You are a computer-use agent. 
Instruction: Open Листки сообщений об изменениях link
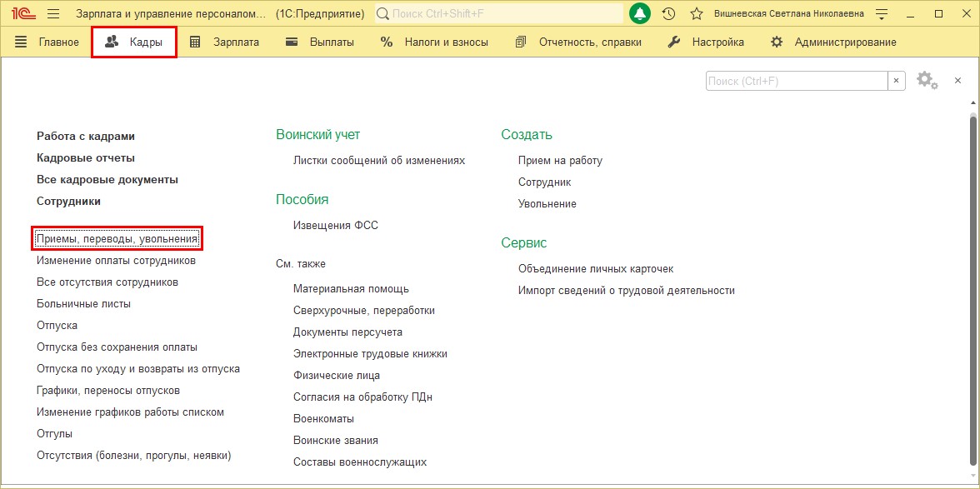[379, 161]
